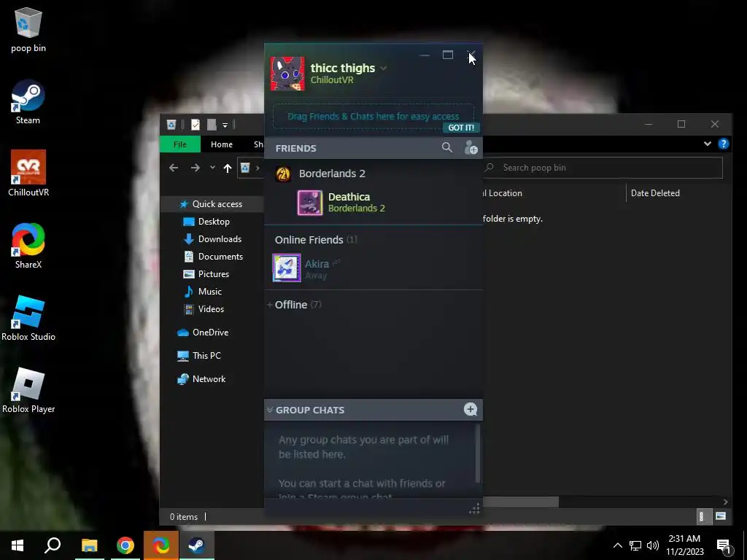This screenshot has width=747, height=560.
Task: Open chat with friend Deathica
Action: point(373,203)
